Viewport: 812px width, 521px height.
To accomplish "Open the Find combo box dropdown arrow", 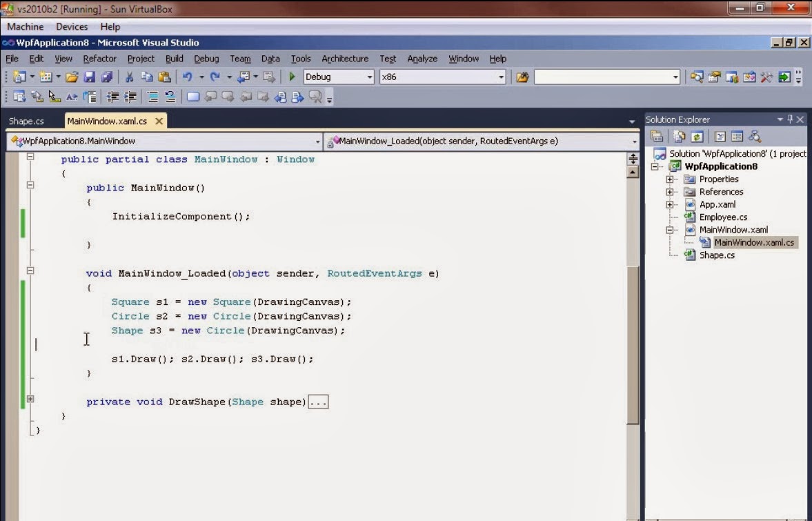I will pyautogui.click(x=675, y=77).
